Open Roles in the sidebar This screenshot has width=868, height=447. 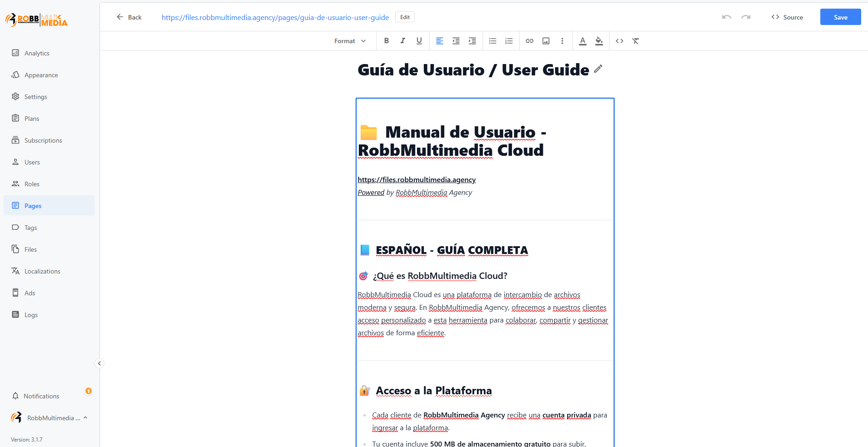(49, 184)
